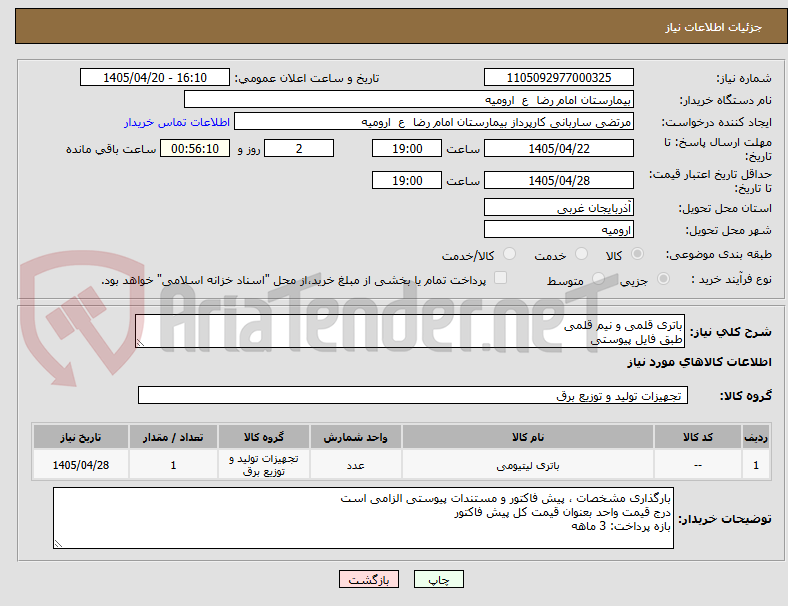Click the بازگشت (back) button
Screen dimensions: 788x606
[x=369, y=579]
